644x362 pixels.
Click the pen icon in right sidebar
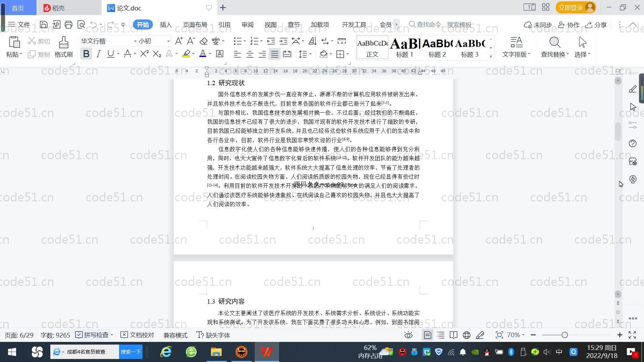[633, 89]
